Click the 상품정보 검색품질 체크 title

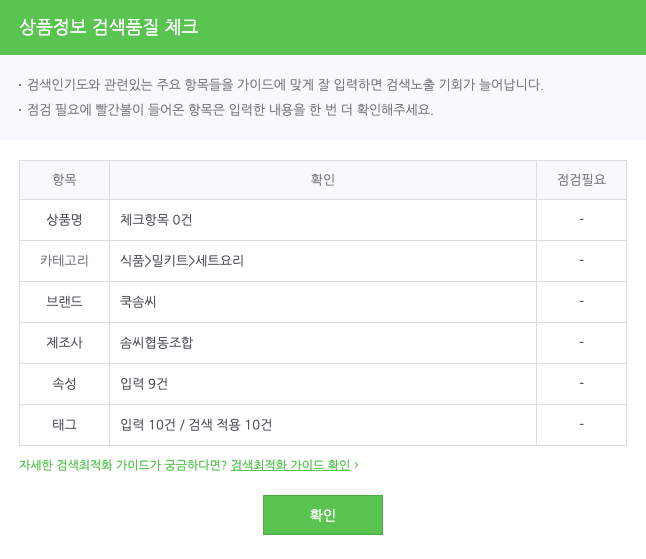109,27
